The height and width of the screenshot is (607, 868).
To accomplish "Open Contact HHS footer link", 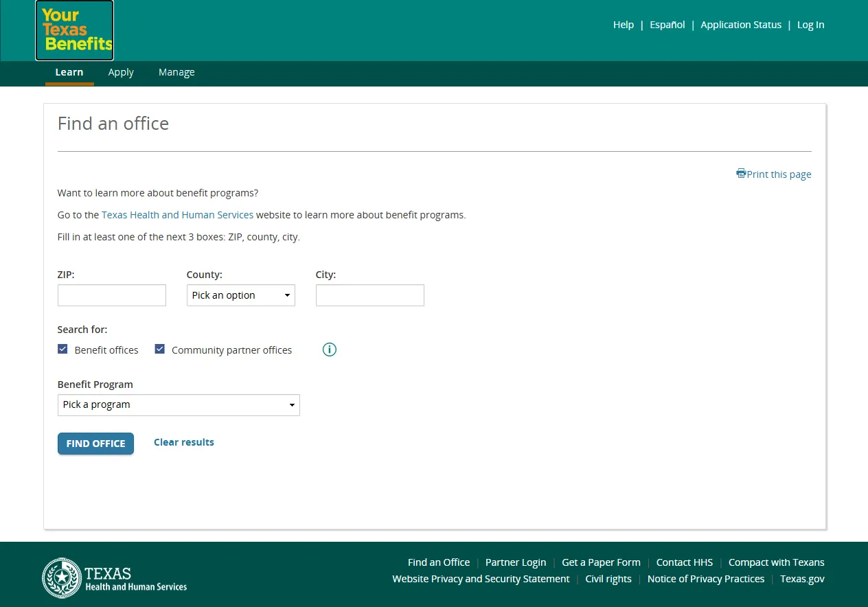I will [x=685, y=562].
